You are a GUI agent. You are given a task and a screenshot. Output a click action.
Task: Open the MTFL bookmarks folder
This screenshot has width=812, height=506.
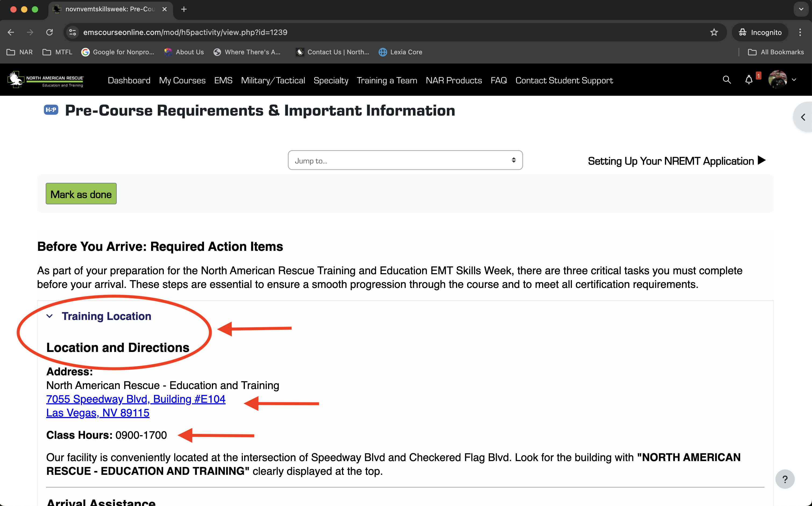[x=58, y=52]
